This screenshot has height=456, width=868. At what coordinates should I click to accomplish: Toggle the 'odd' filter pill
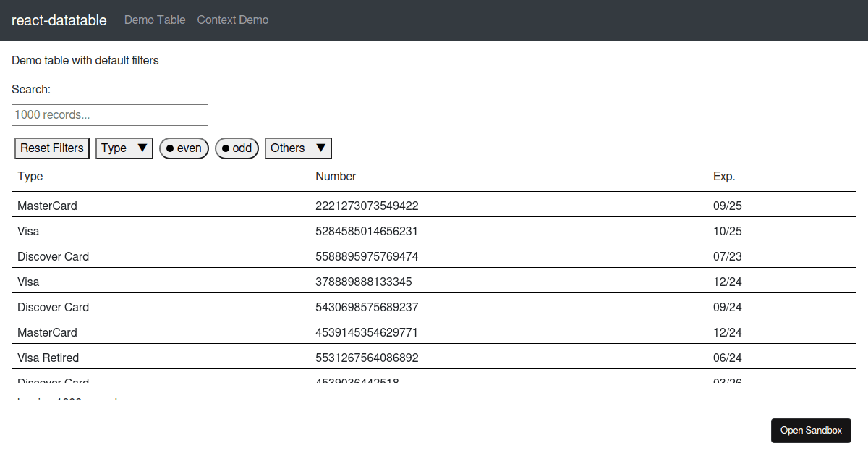237,148
